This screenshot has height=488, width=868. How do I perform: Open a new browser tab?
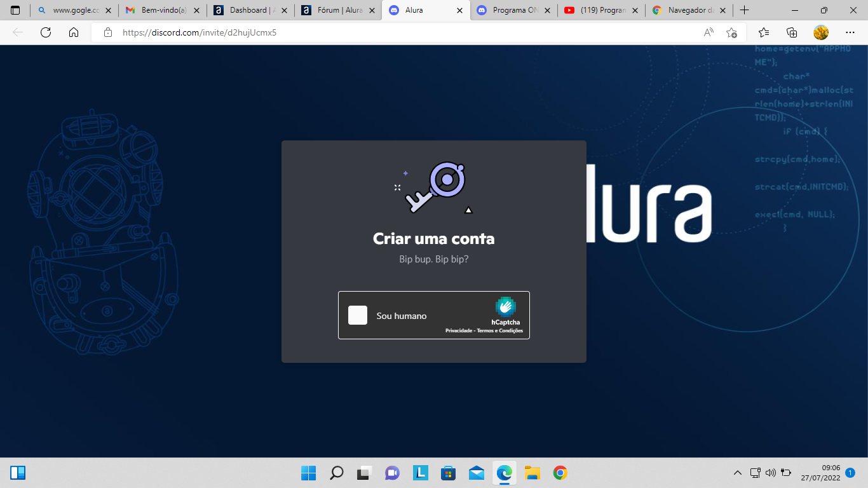(745, 10)
